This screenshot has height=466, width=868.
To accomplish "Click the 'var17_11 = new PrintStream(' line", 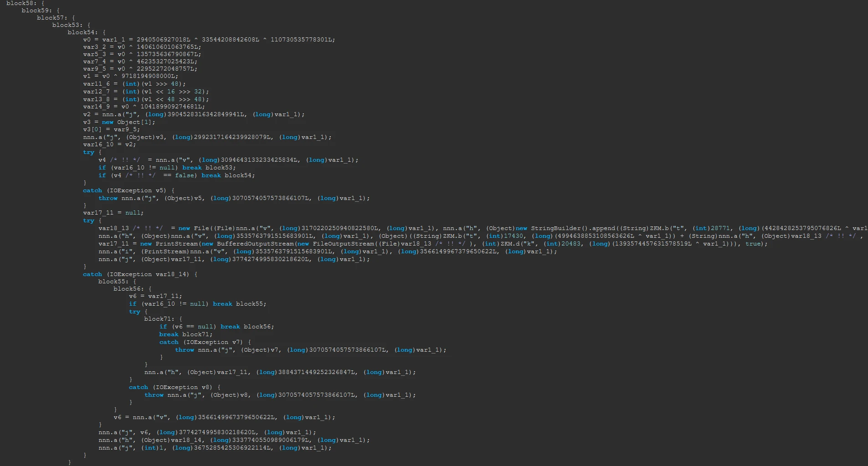I will [x=433, y=244].
